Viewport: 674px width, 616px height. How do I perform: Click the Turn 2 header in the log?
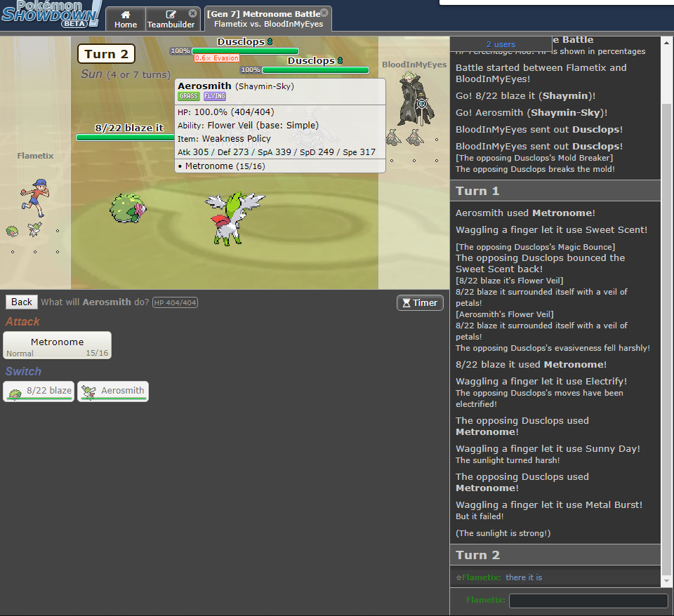coord(555,555)
